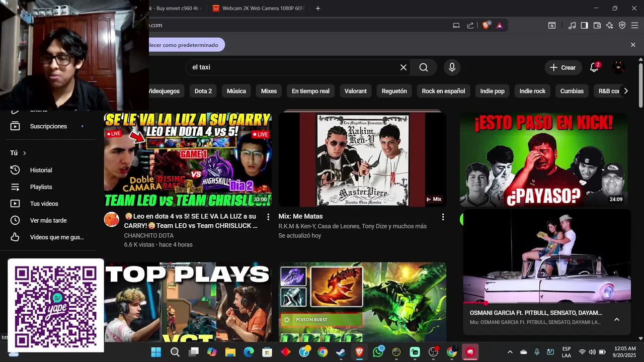Click the OSMANI GARCIA miniplayer video
The image size is (644, 362).
click(547, 256)
